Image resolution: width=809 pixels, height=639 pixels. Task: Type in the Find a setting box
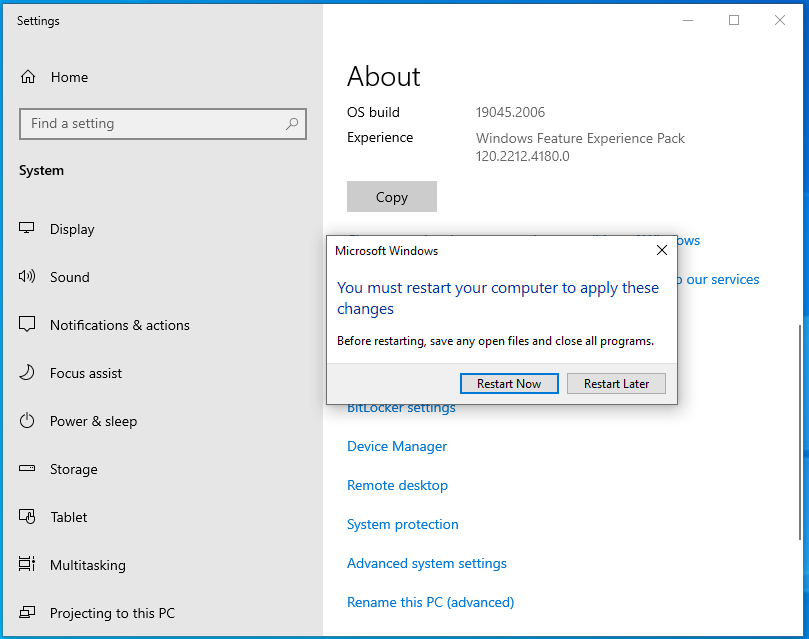click(x=150, y=124)
